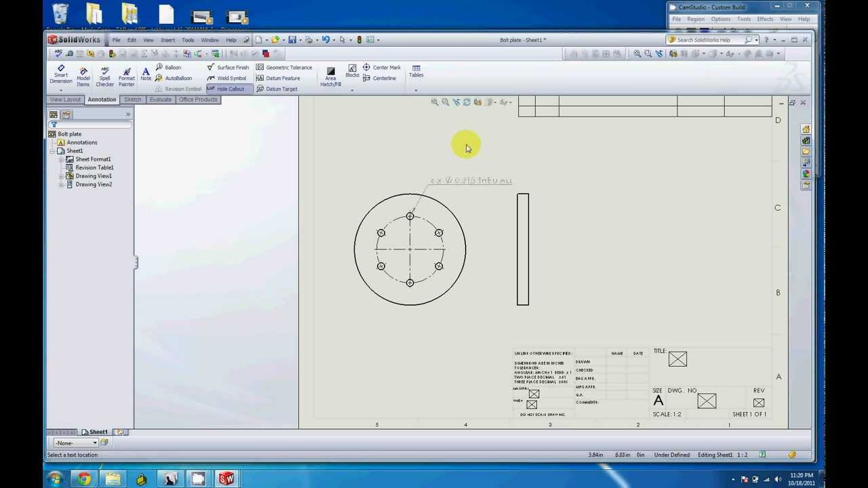Click the Rebuild traffic light icon
868x488 pixels.
tap(359, 39)
